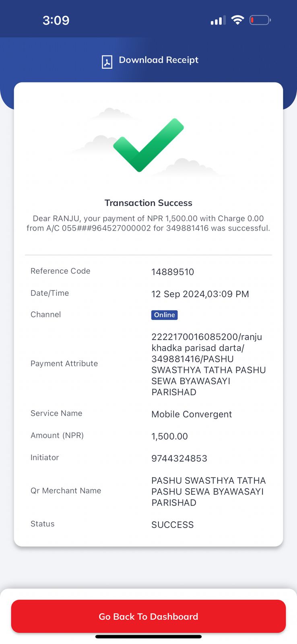The height and width of the screenshot is (644, 297).
Task: Tap the payment confirmation message text
Action: click(148, 223)
